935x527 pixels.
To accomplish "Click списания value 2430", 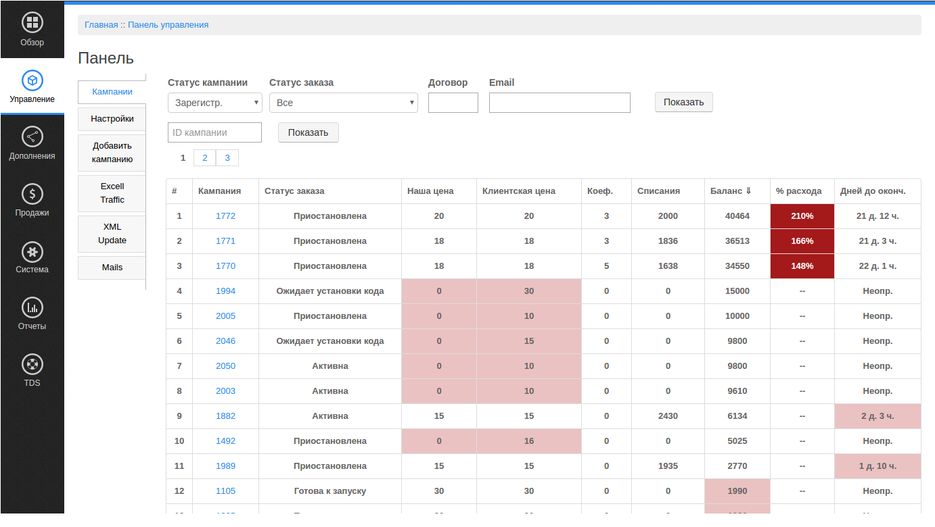I will point(668,416).
